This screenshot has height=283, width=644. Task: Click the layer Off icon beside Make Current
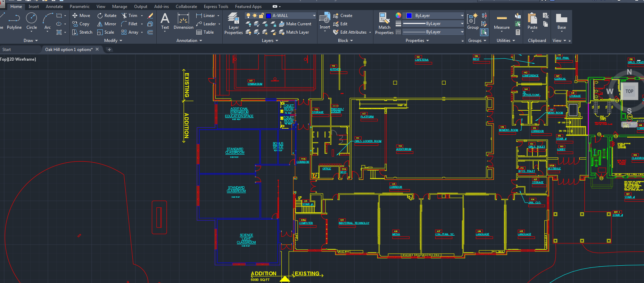248,24
